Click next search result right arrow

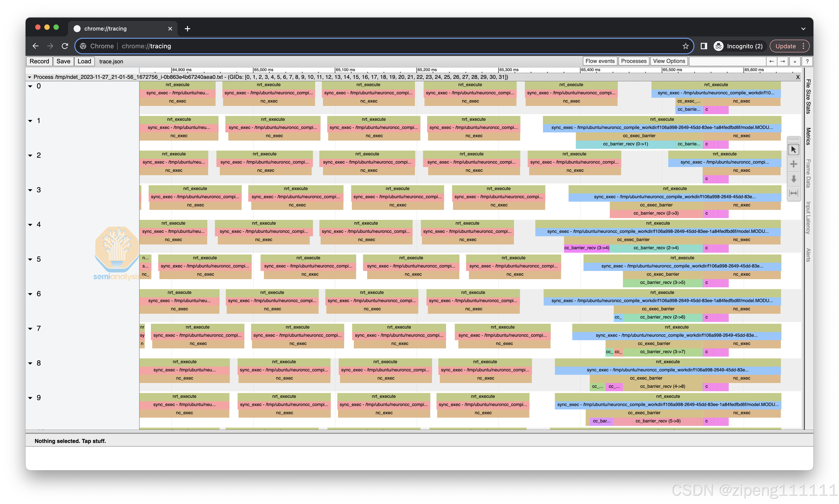(x=783, y=61)
